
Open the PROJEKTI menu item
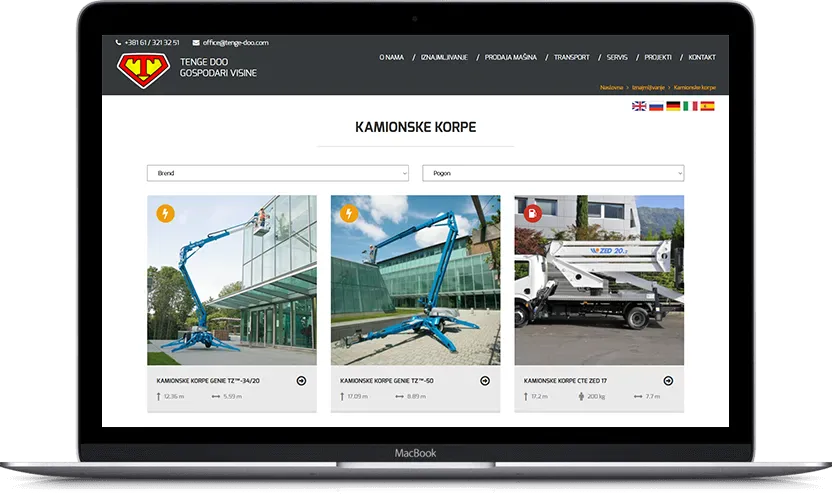[658, 57]
